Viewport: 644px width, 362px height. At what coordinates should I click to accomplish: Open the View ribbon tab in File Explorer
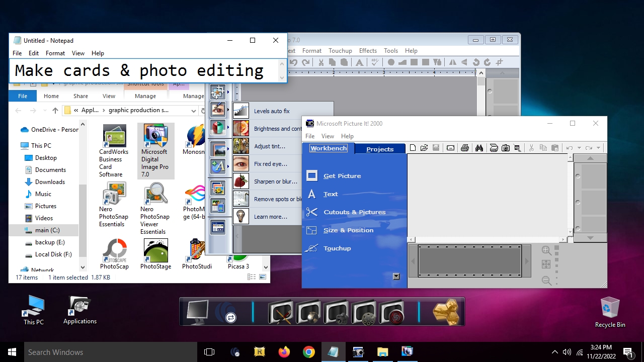(x=109, y=96)
